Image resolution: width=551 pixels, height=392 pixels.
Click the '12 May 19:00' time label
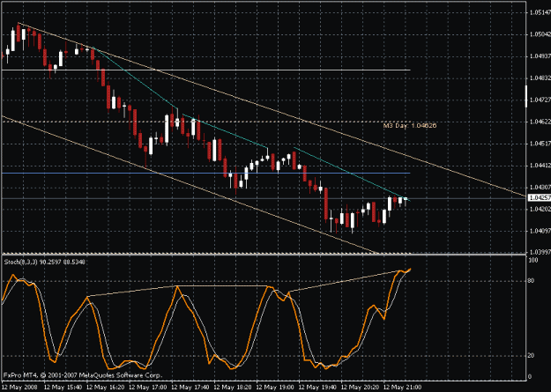coord(275,388)
